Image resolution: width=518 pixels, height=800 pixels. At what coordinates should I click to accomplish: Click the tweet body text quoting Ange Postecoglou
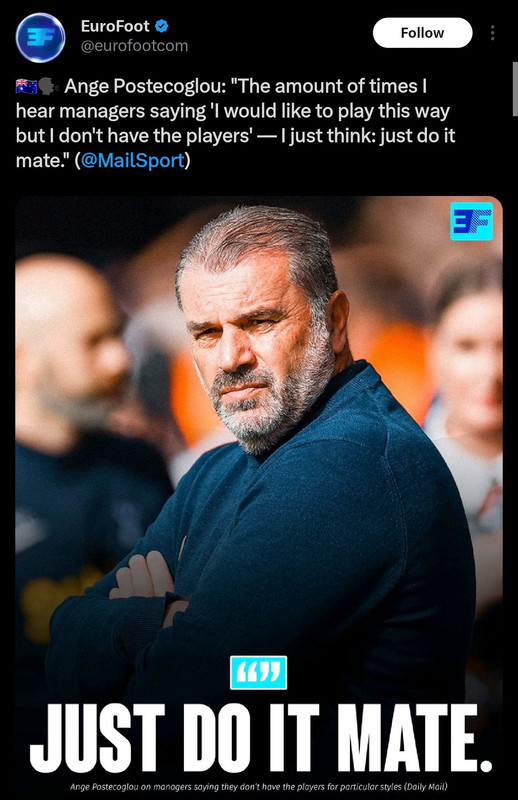[235, 123]
